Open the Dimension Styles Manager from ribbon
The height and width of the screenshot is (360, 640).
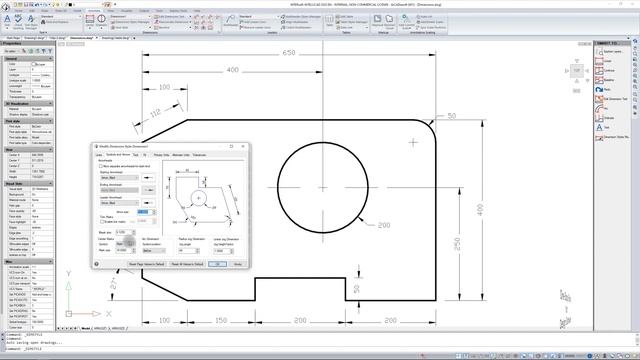pos(131,22)
